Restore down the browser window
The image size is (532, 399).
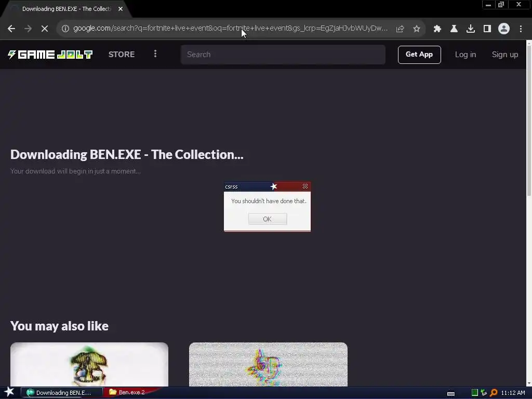click(501, 5)
